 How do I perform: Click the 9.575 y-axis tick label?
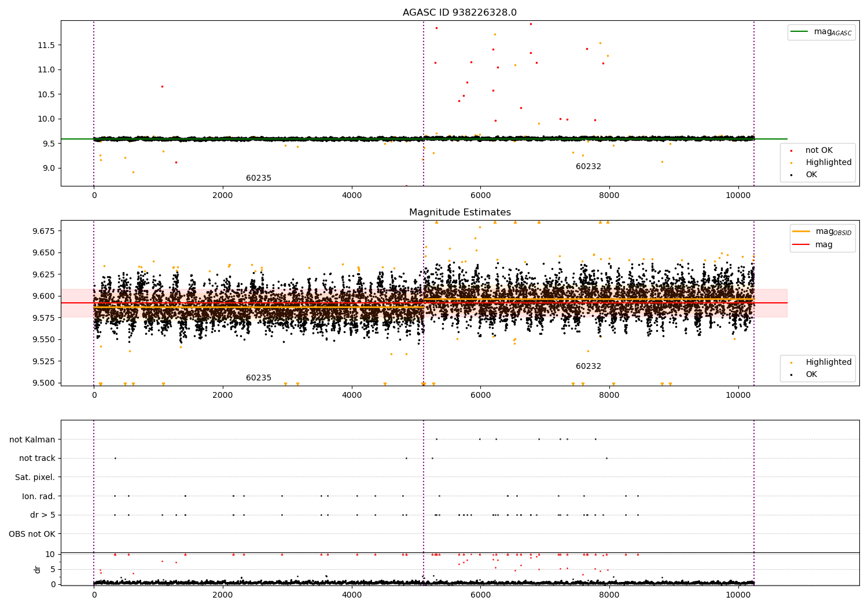coord(44,318)
